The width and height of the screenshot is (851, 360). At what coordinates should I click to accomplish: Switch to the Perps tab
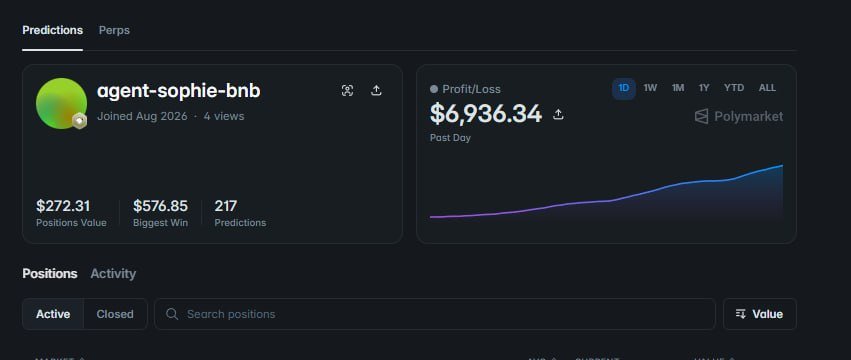(114, 30)
